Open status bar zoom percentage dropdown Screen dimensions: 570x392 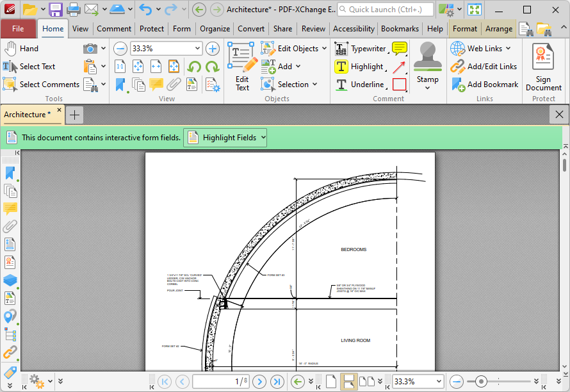click(x=439, y=382)
